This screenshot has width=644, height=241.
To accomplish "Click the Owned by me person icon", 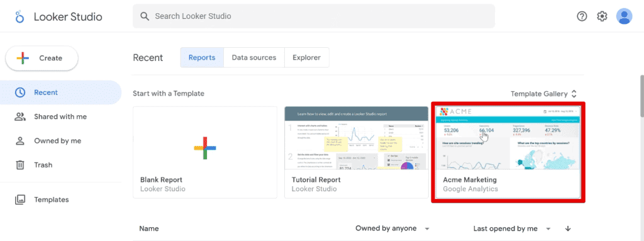I will [19, 141].
